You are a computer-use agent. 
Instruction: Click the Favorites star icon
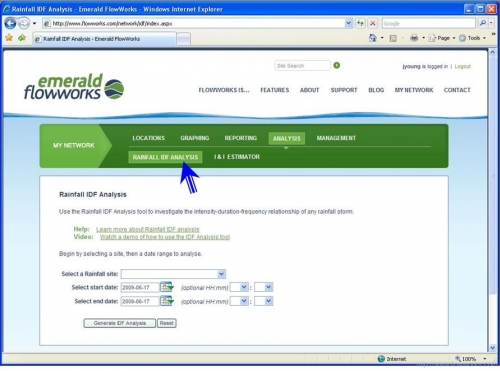[x=9, y=38]
